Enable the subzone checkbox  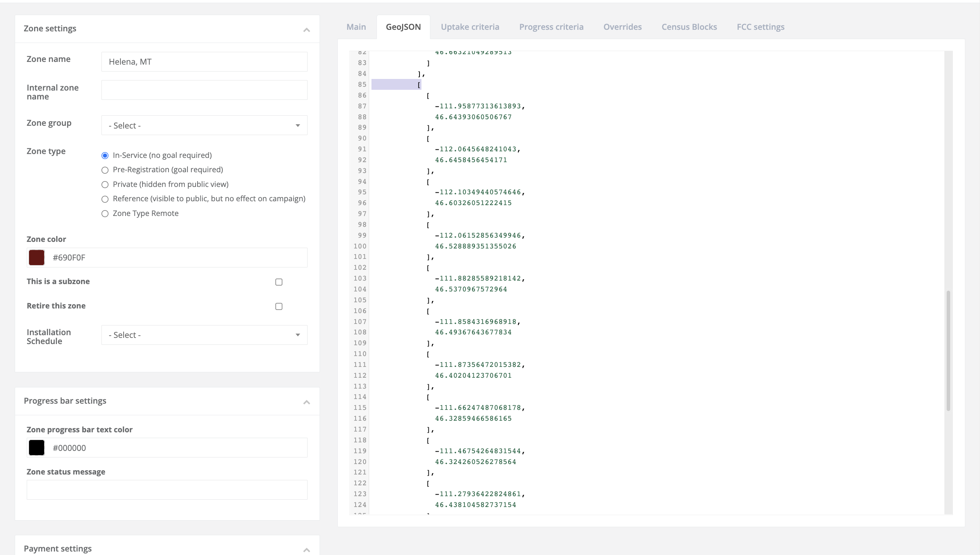click(279, 282)
